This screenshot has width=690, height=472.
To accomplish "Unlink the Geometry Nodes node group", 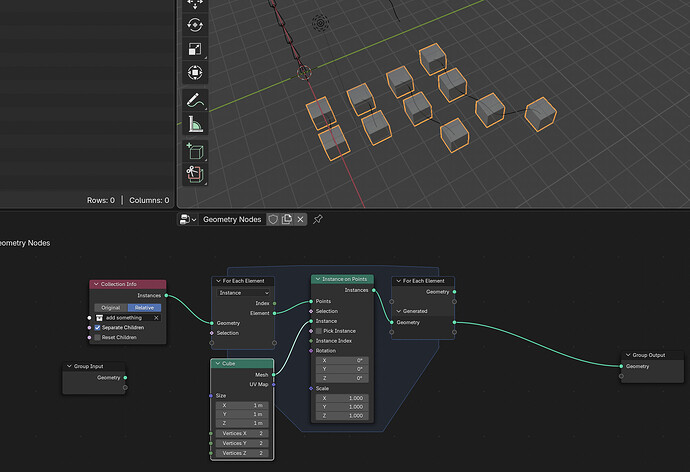I will click(x=300, y=219).
